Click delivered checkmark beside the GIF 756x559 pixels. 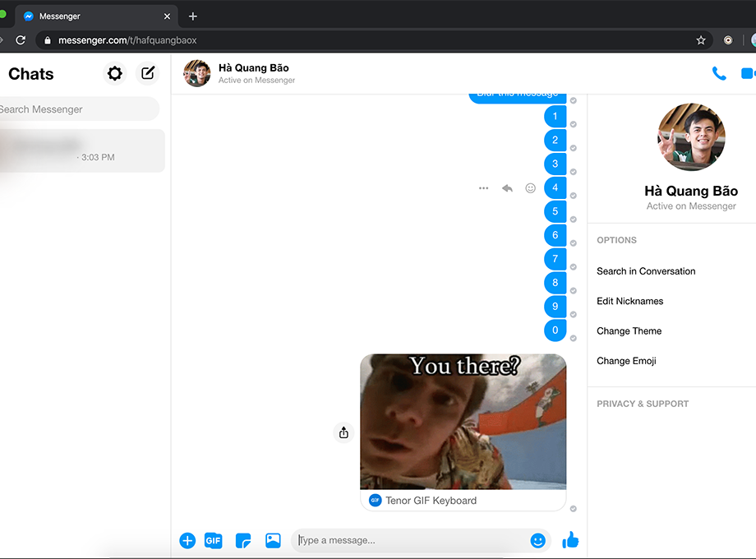[574, 508]
